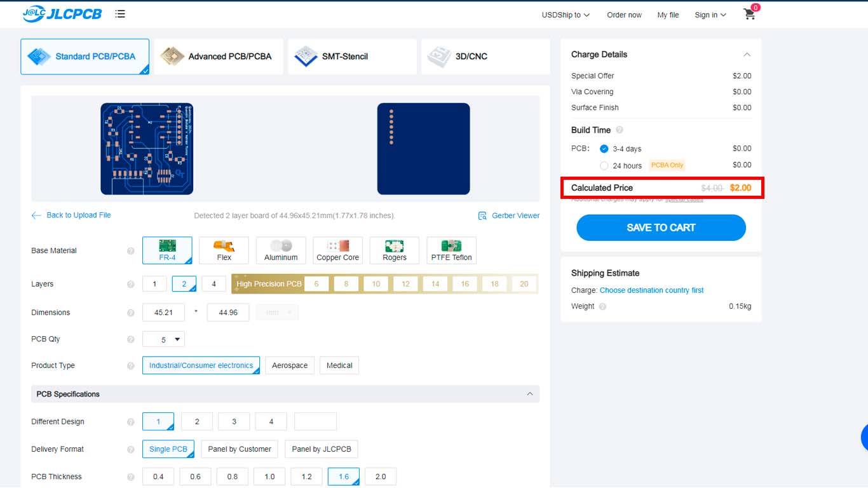Image resolution: width=868 pixels, height=488 pixels.
Task: Select Medical product type
Action: click(x=339, y=365)
